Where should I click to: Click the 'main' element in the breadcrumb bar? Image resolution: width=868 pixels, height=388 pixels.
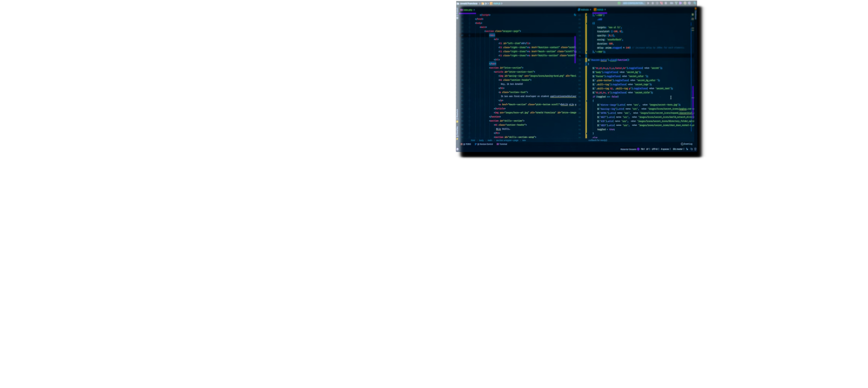click(490, 141)
